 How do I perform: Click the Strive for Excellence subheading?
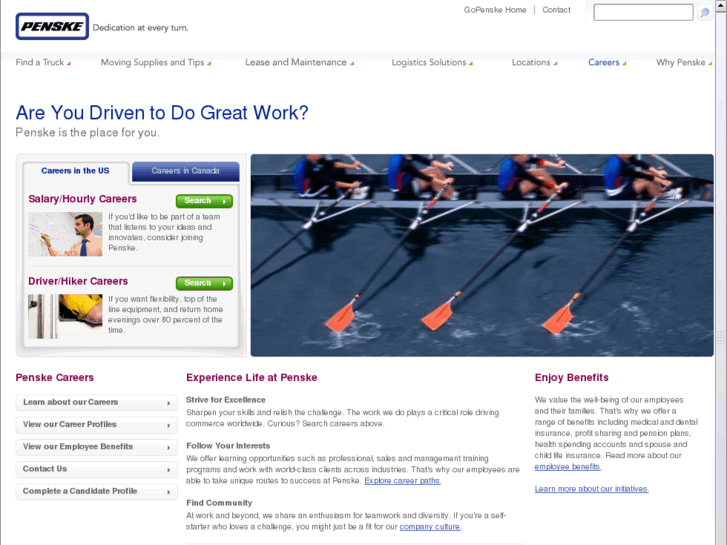pos(226,400)
